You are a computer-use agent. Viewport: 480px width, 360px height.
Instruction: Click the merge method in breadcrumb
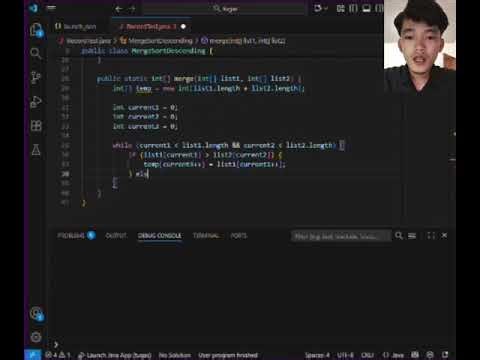click(x=247, y=41)
